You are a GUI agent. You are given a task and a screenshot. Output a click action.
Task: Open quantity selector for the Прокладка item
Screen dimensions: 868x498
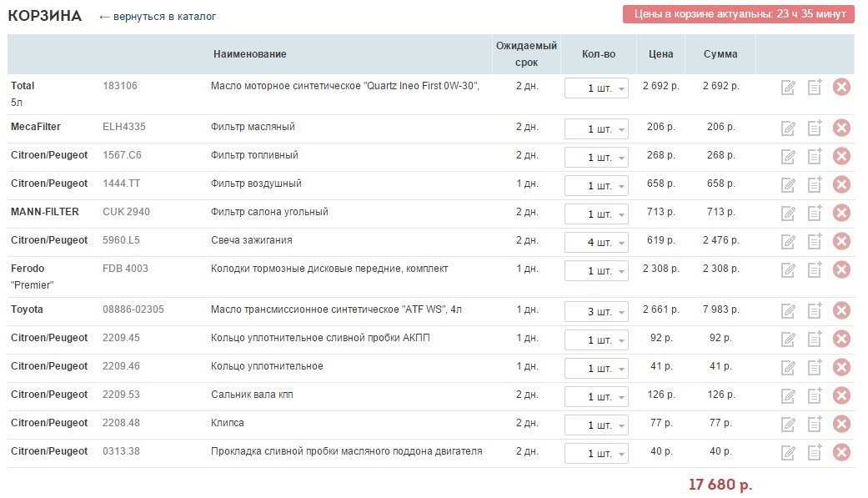[x=597, y=453]
